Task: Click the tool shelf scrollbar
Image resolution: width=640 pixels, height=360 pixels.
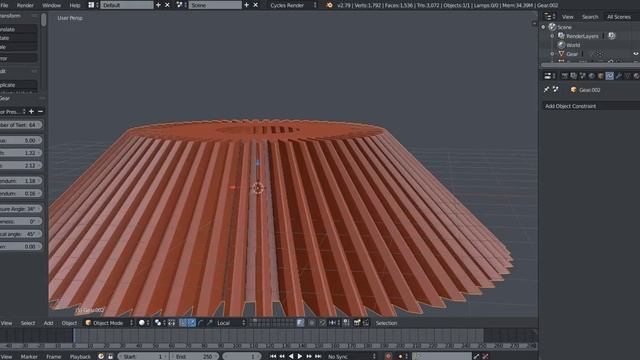Action: pos(44,20)
